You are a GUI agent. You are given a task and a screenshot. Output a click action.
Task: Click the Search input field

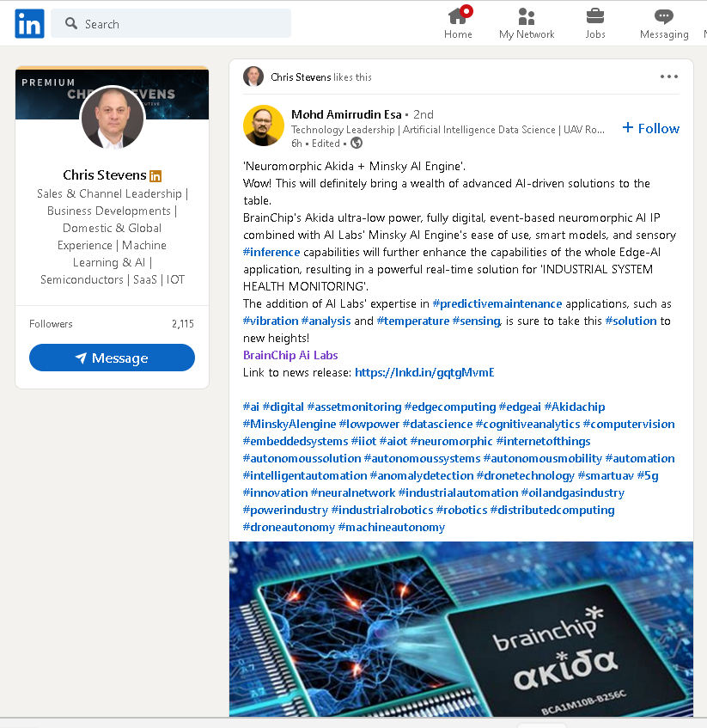coord(172,24)
